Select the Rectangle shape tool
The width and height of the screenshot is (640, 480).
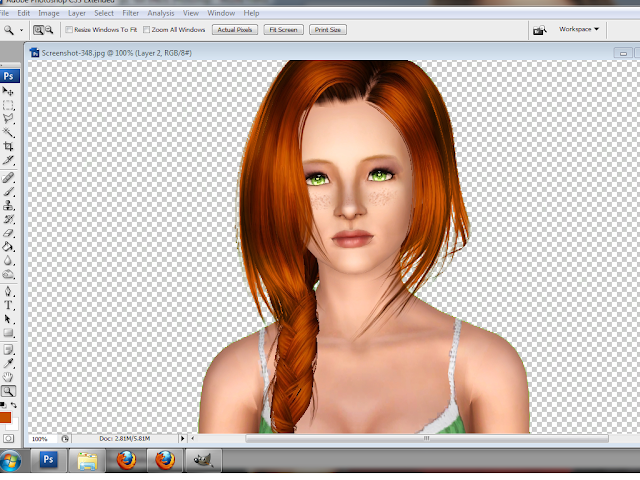click(8, 333)
